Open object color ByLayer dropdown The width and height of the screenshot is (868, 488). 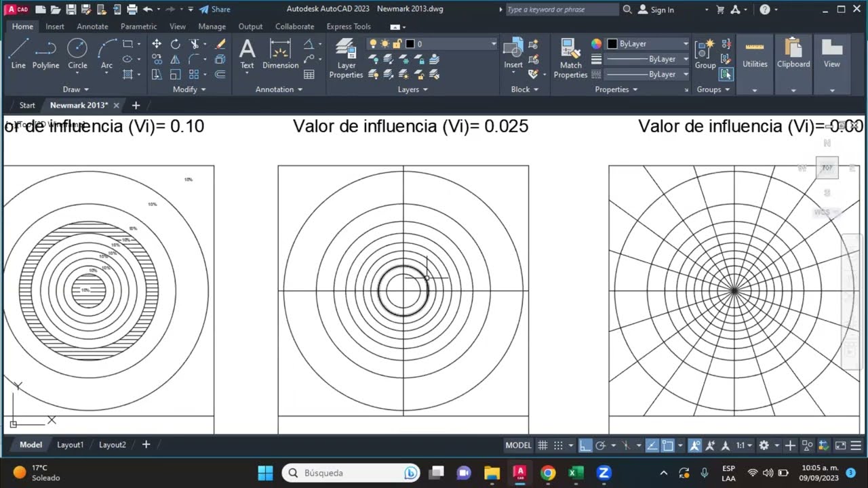click(686, 43)
